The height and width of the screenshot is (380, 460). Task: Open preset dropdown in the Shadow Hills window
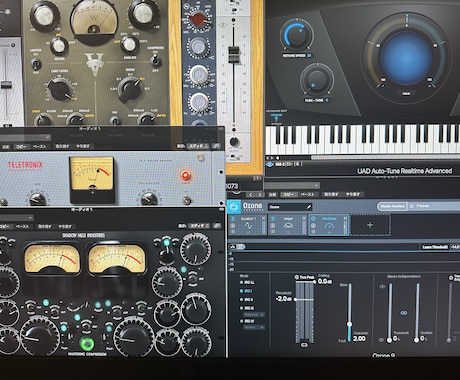[17, 218]
